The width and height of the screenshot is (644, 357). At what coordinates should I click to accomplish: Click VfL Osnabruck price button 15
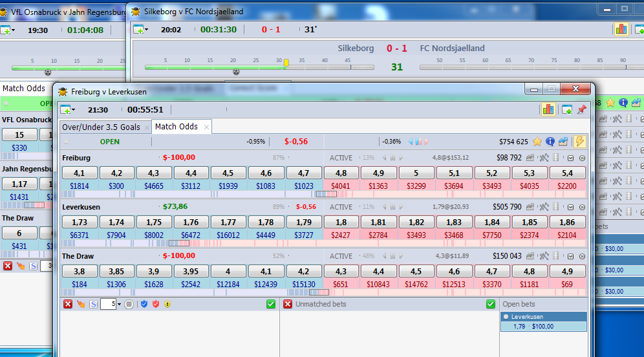pyautogui.click(x=19, y=135)
